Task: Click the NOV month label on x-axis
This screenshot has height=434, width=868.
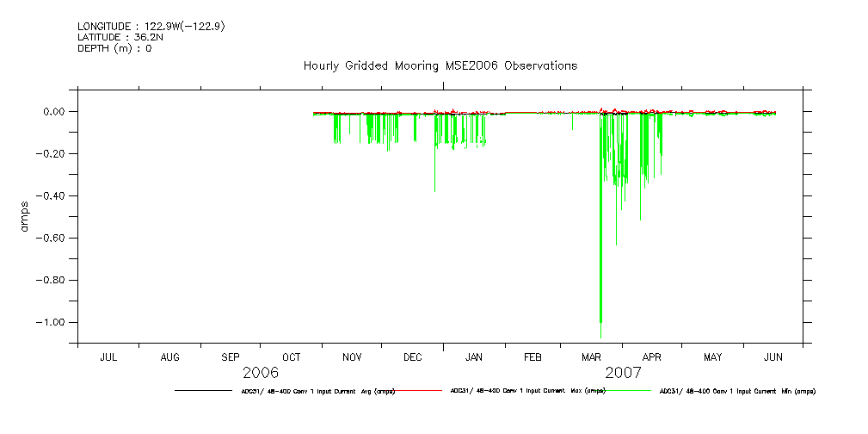Action: [x=352, y=356]
